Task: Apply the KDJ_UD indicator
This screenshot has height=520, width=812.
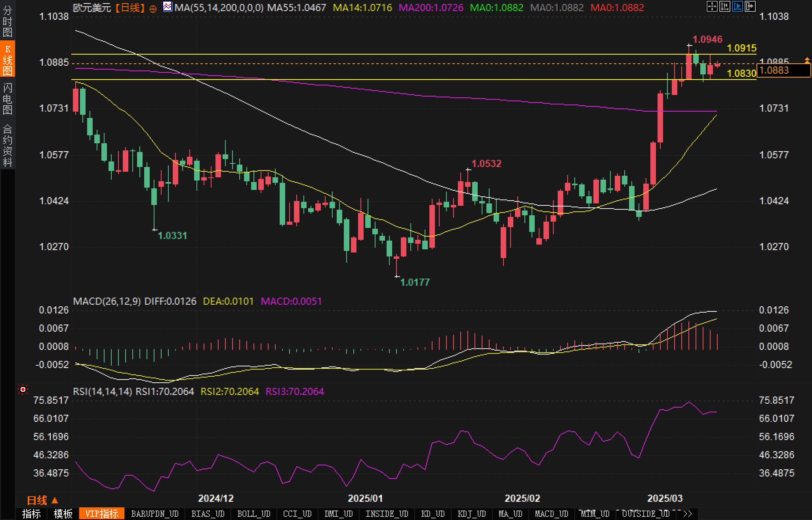Action: tap(472, 514)
